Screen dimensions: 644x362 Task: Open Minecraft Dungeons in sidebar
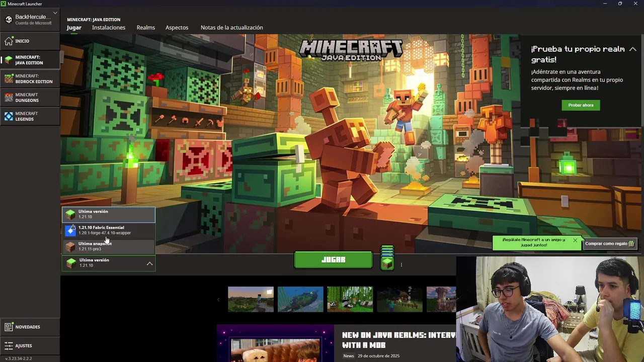tap(30, 98)
